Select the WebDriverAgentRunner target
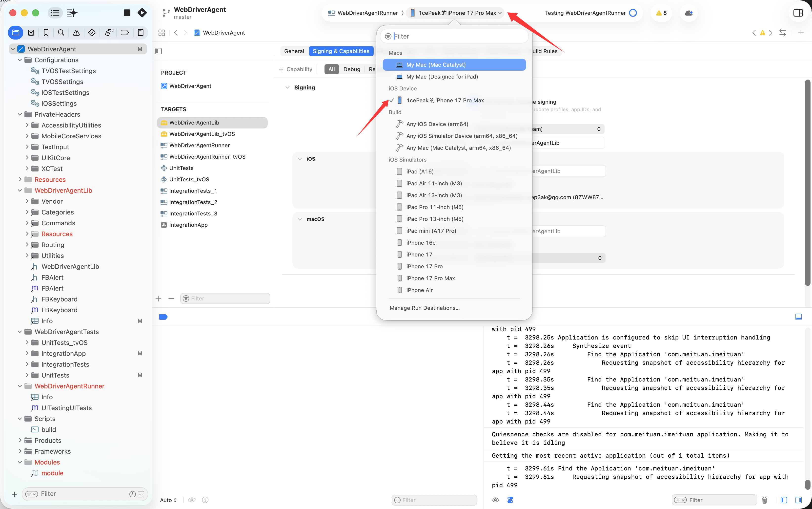Image resolution: width=812 pixels, height=509 pixels. pos(200,146)
